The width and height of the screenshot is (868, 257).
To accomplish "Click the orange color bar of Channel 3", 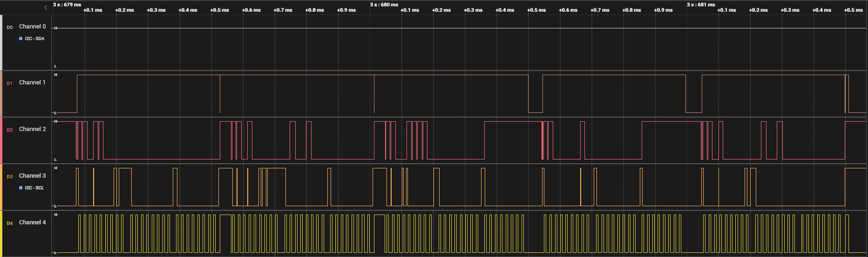I will point(1,187).
